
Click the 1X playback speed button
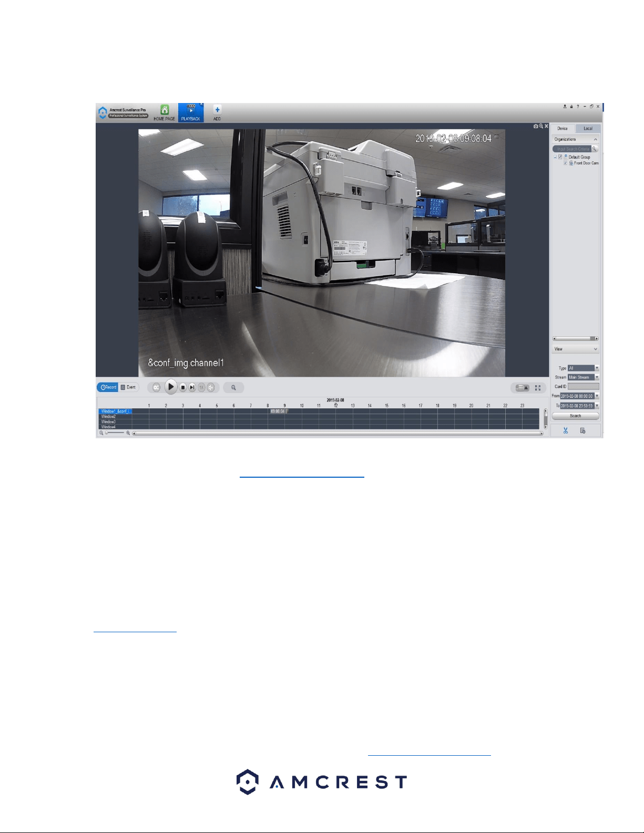(x=201, y=387)
